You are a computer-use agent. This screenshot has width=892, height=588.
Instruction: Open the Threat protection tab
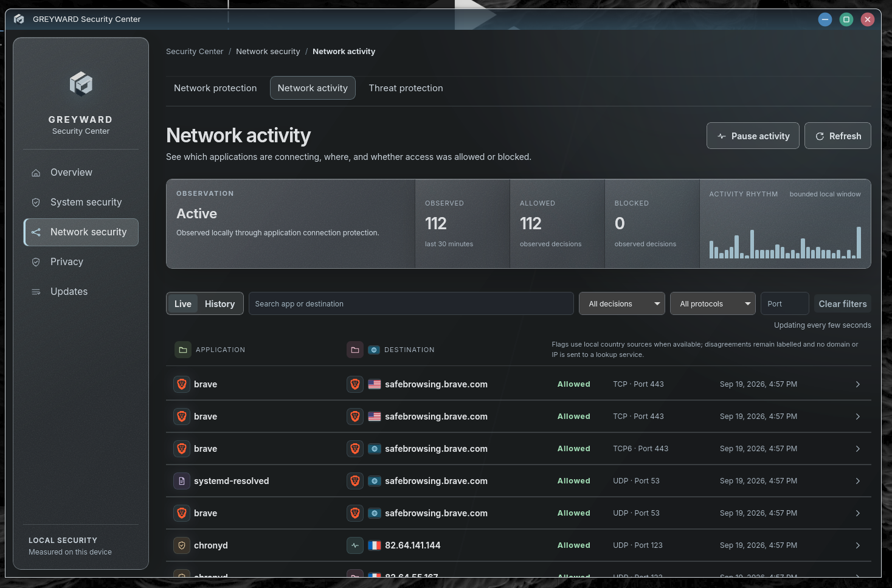[x=406, y=88]
